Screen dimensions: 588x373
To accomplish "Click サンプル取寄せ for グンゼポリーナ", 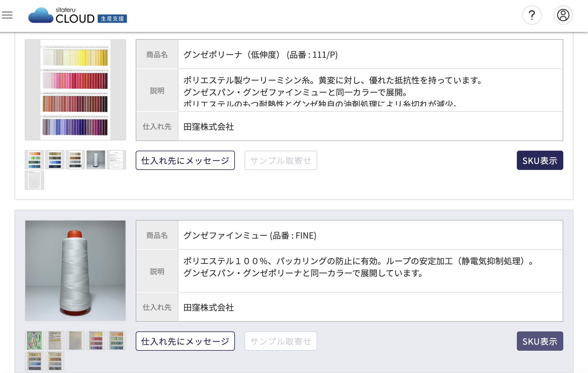I will coord(280,161).
